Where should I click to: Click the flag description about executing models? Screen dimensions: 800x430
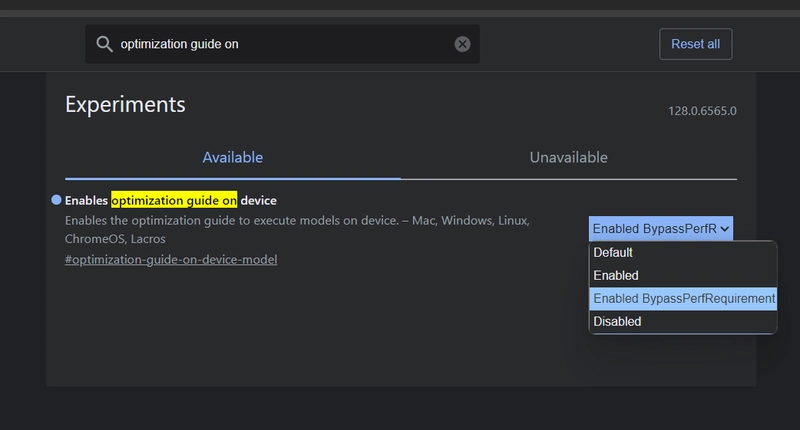297,230
